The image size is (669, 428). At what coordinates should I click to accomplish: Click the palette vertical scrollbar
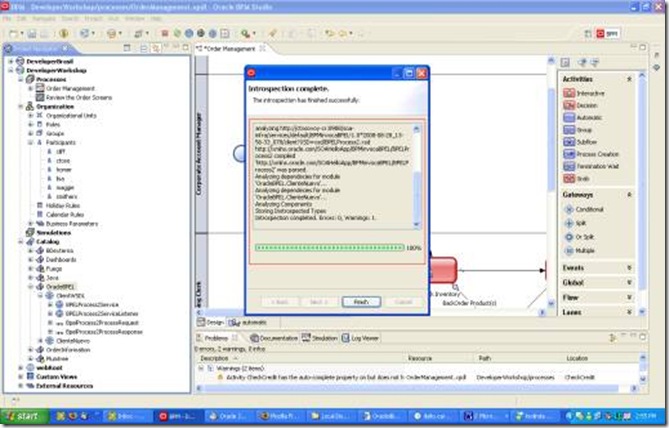click(642, 194)
